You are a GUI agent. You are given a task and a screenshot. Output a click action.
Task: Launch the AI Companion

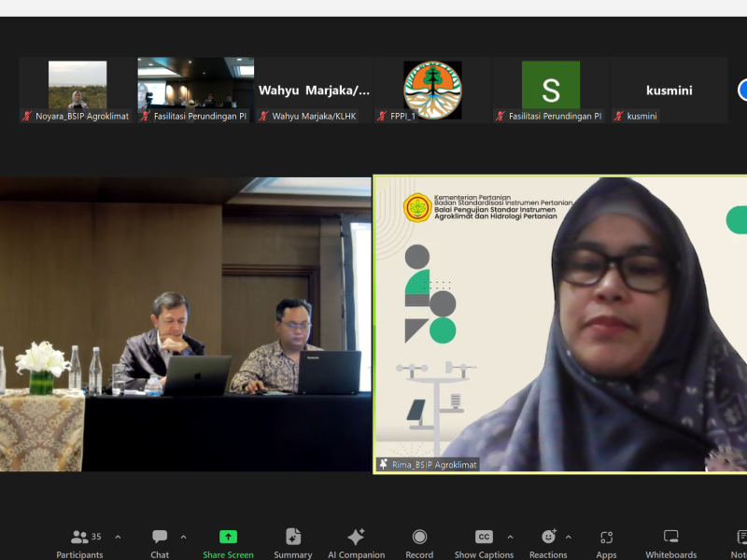coord(356,542)
